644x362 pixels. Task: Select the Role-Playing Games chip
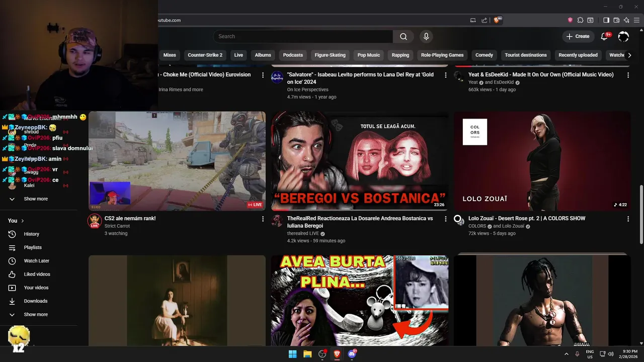[442, 55]
